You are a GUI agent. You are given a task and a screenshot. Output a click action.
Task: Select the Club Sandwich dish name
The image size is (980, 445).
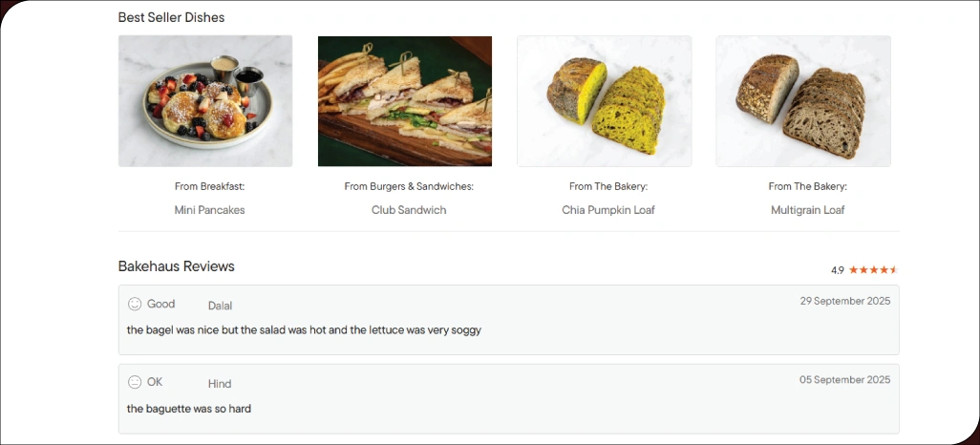409,210
